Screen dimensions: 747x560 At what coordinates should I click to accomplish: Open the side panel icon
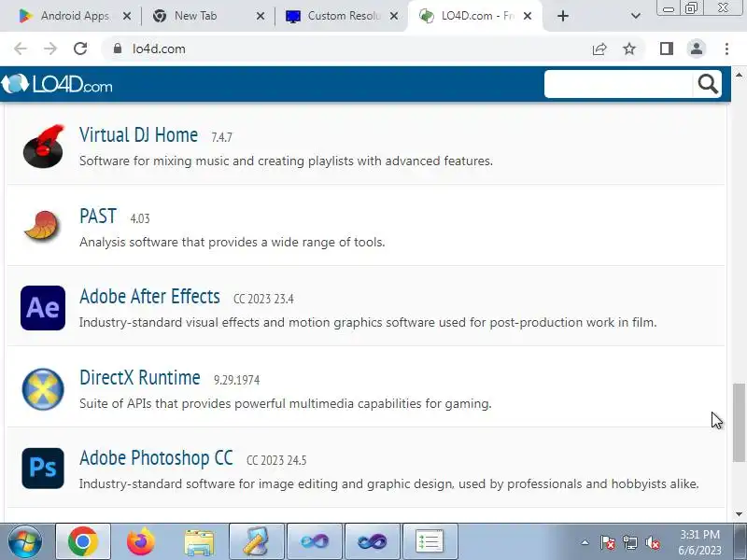[667, 49]
